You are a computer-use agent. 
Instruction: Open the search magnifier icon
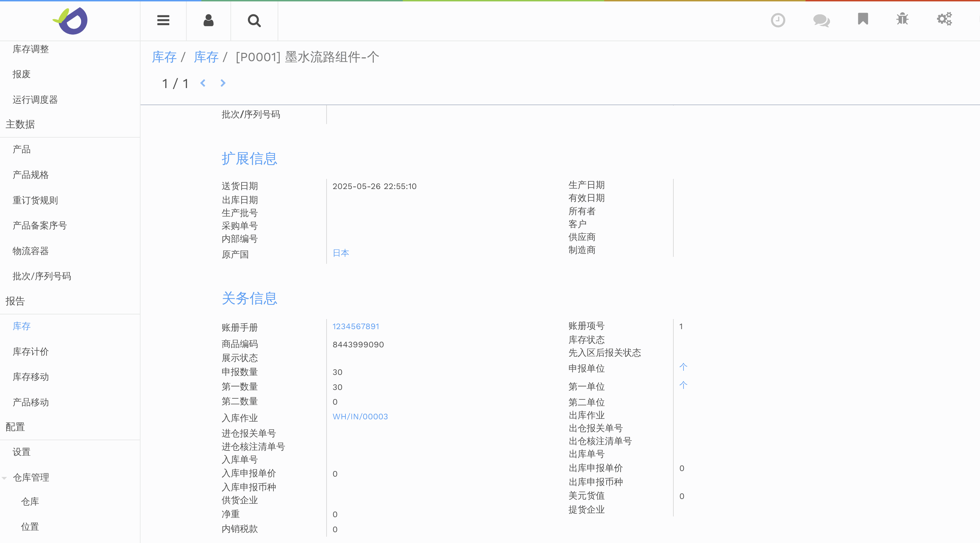click(254, 21)
